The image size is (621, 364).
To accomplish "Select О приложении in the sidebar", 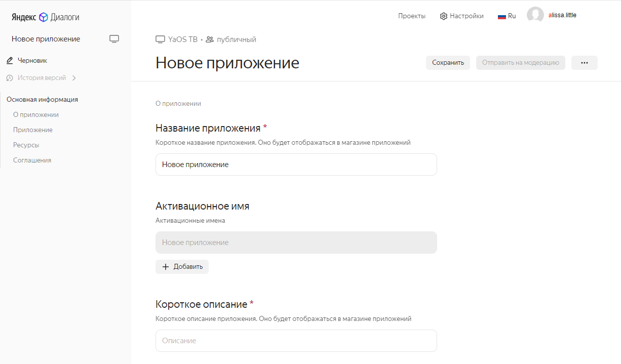I will tap(35, 114).
